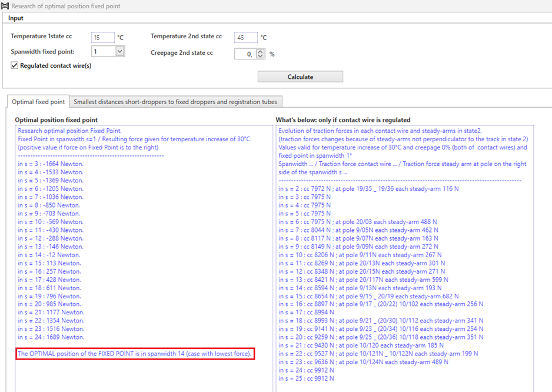The image size is (552, 392).
Task: Click the 'in s = 2 : cc 7972 N' row
Action: 368,188
